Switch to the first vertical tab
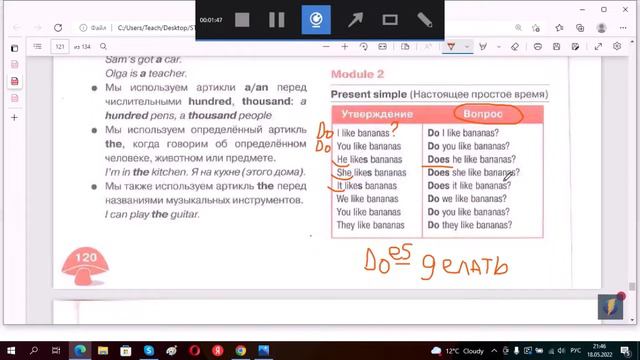640x360 pixels. (x=14, y=64)
